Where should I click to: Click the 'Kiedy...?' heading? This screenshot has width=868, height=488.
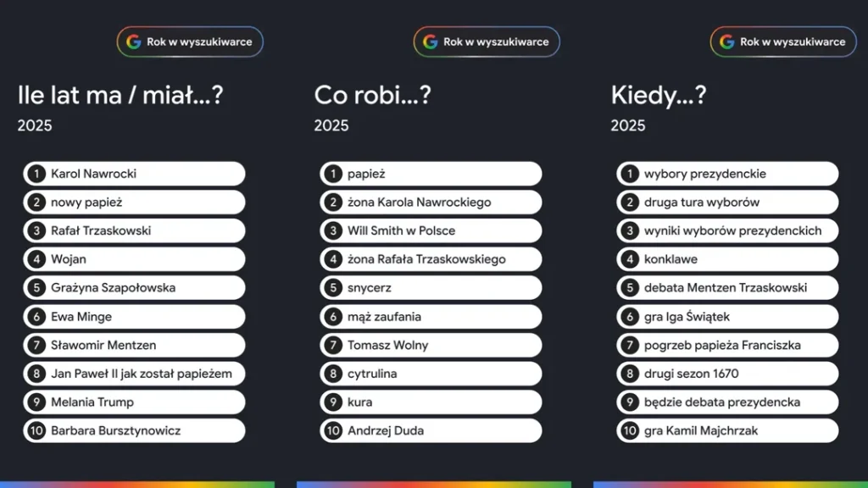(659, 96)
